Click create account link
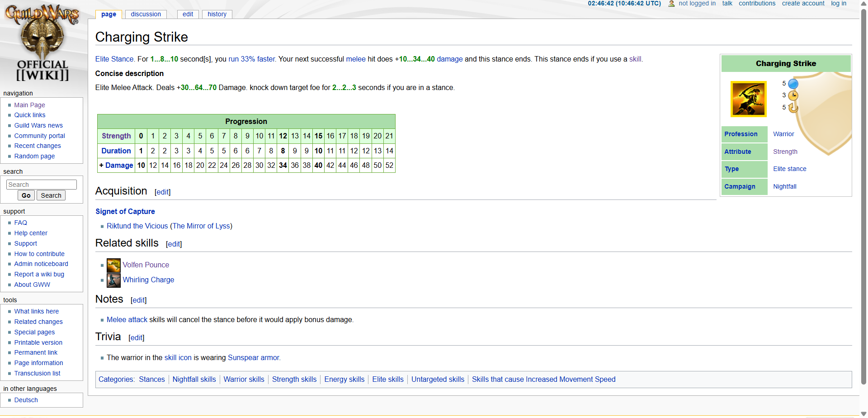This screenshot has width=868, height=418. pyautogui.click(x=803, y=4)
